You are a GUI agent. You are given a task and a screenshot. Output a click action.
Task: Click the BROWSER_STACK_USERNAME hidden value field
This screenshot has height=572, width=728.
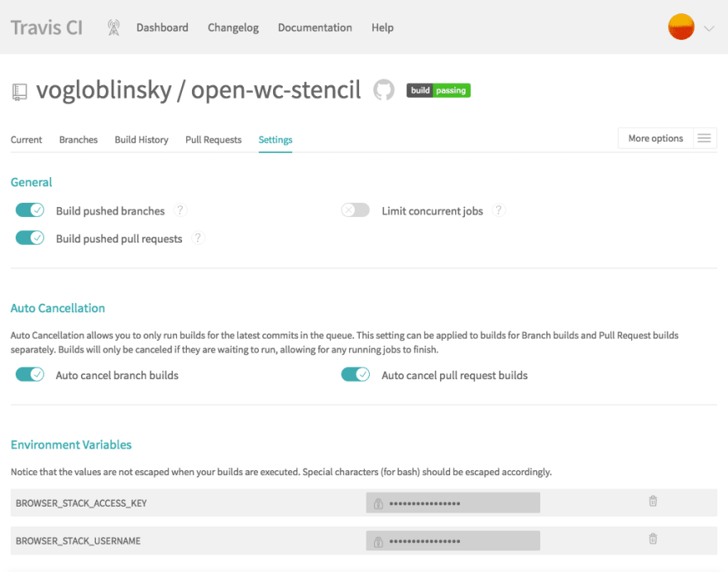point(453,541)
